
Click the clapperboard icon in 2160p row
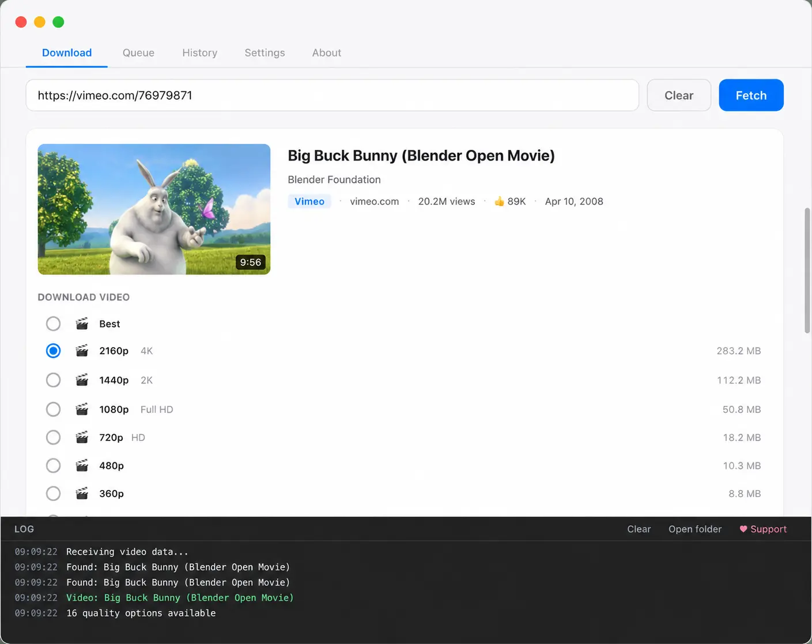point(82,351)
